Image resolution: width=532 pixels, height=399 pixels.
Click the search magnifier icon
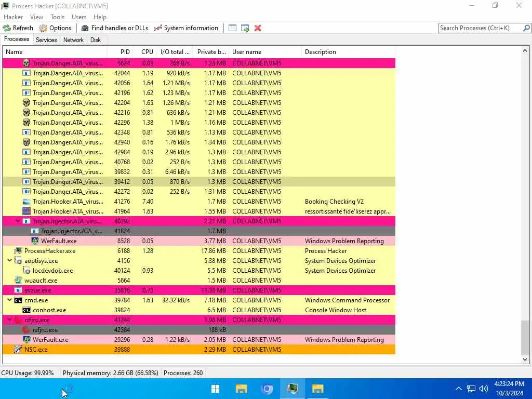[526, 28]
